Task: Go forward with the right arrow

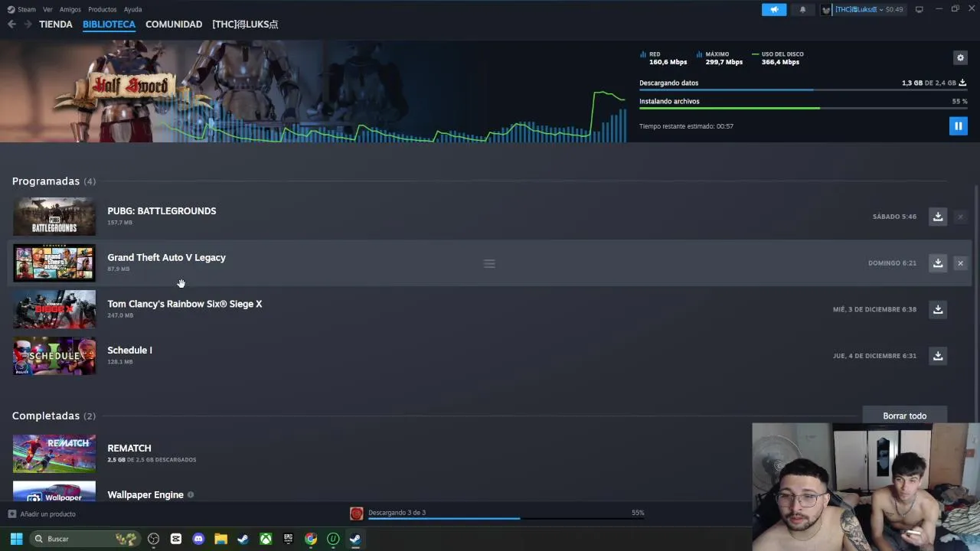Action: click(28, 24)
